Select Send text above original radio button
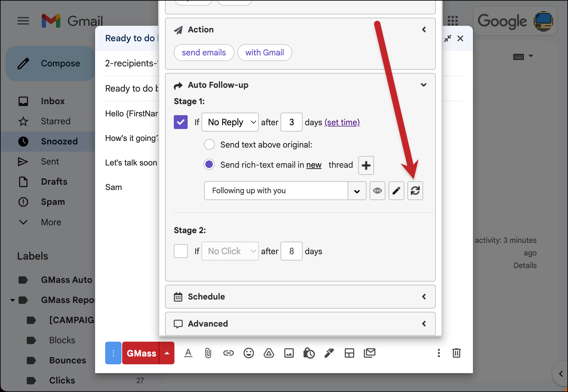This screenshot has width=568, height=392. (x=209, y=145)
